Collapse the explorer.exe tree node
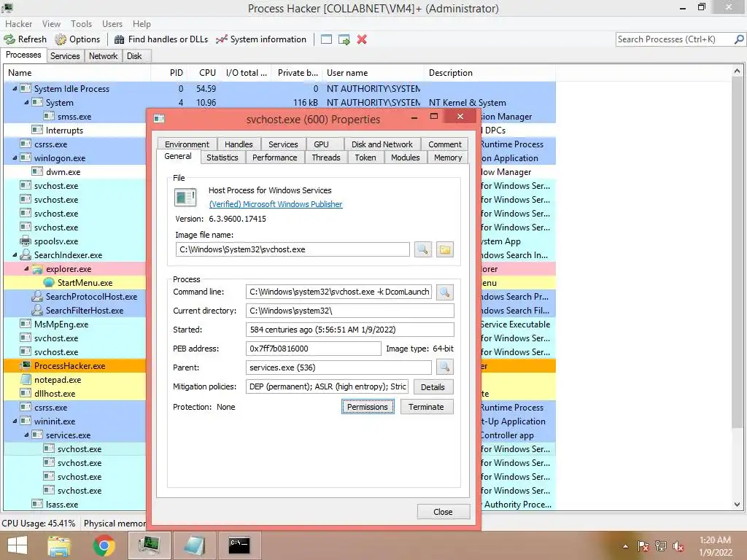 (x=26, y=268)
